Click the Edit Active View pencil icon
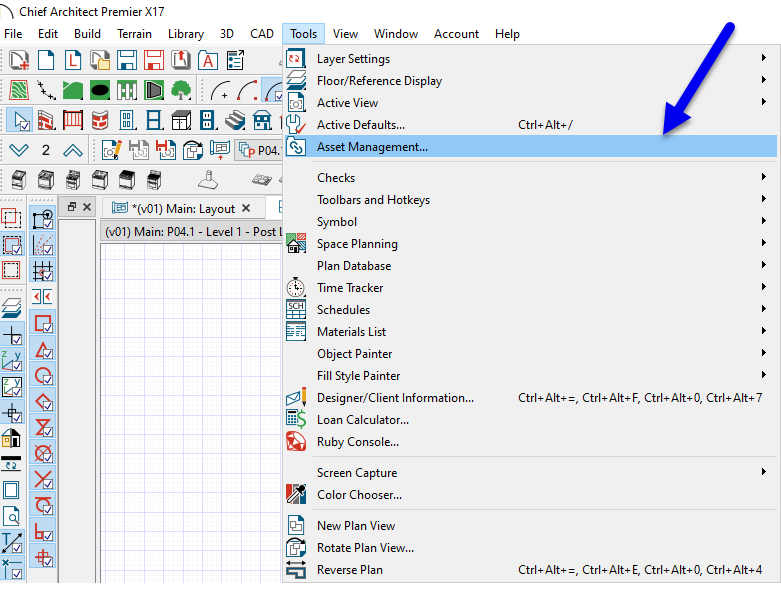Screen dimensions: 781x599 coord(112,149)
